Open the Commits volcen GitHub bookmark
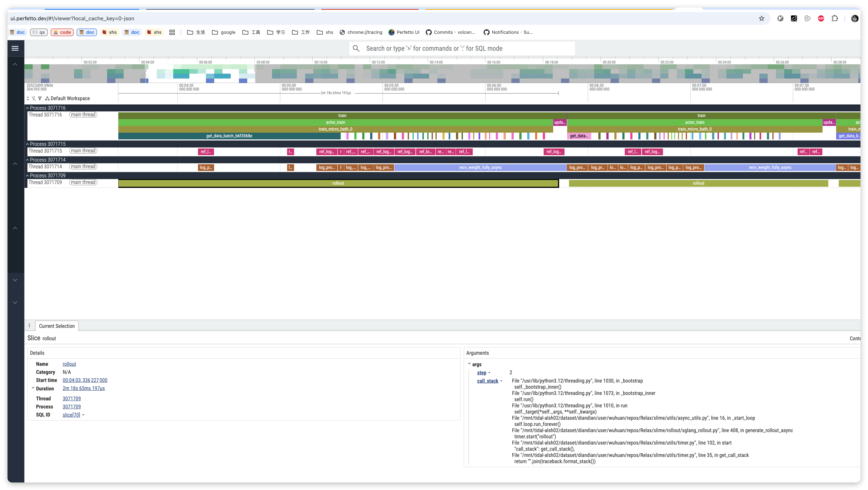868x490 pixels. [x=451, y=32]
